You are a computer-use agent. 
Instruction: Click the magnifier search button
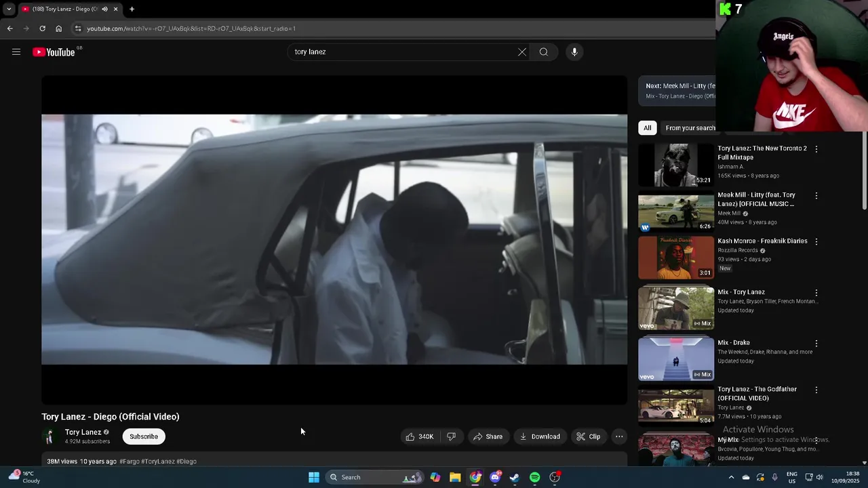[x=544, y=52]
